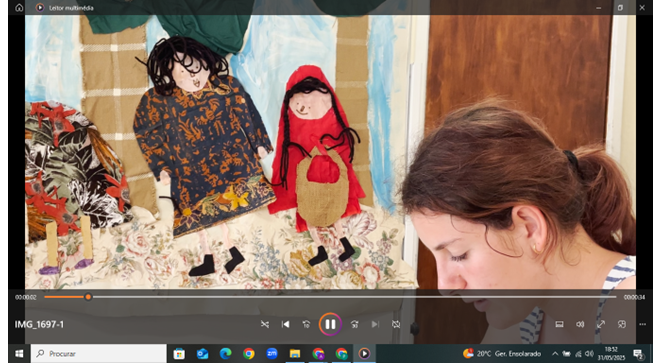Viewport: 657px width, 363px height.
Task: Open the more options menu
Action: point(642,324)
